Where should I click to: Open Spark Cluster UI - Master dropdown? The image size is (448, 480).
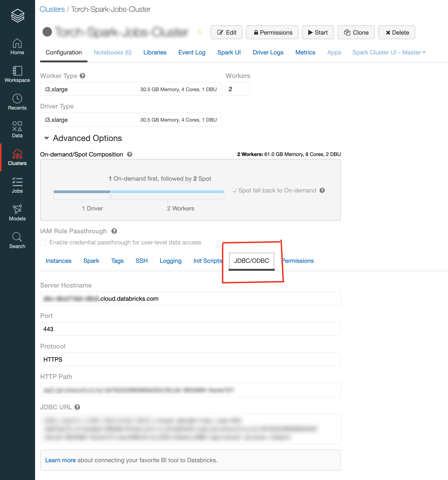pos(389,52)
